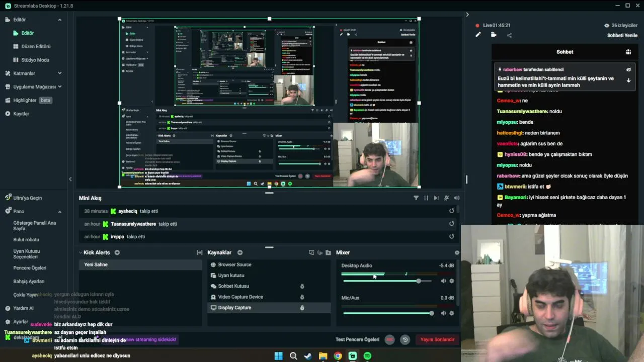
Task: Adjust the Mic/Aux volume slider
Action: [387, 313]
